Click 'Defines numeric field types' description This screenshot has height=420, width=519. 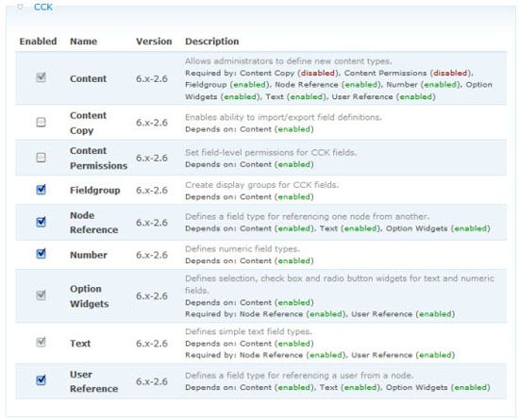pos(243,248)
